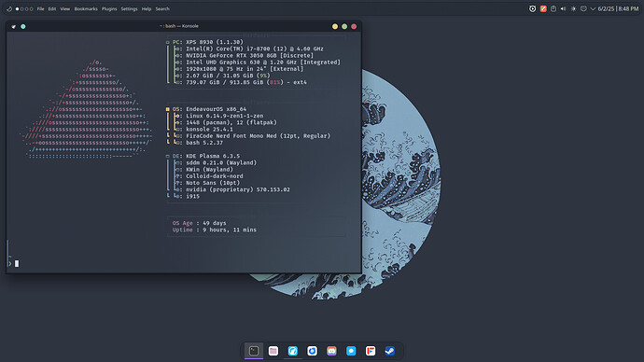Open the clipboard tray icon
This screenshot has height=362, width=644.
pyautogui.click(x=553, y=8)
